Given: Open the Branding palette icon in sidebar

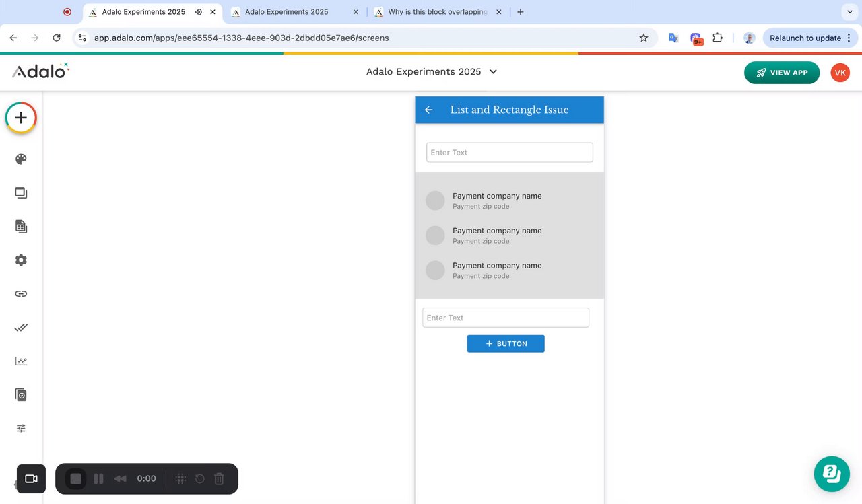Looking at the screenshot, I should point(21,159).
